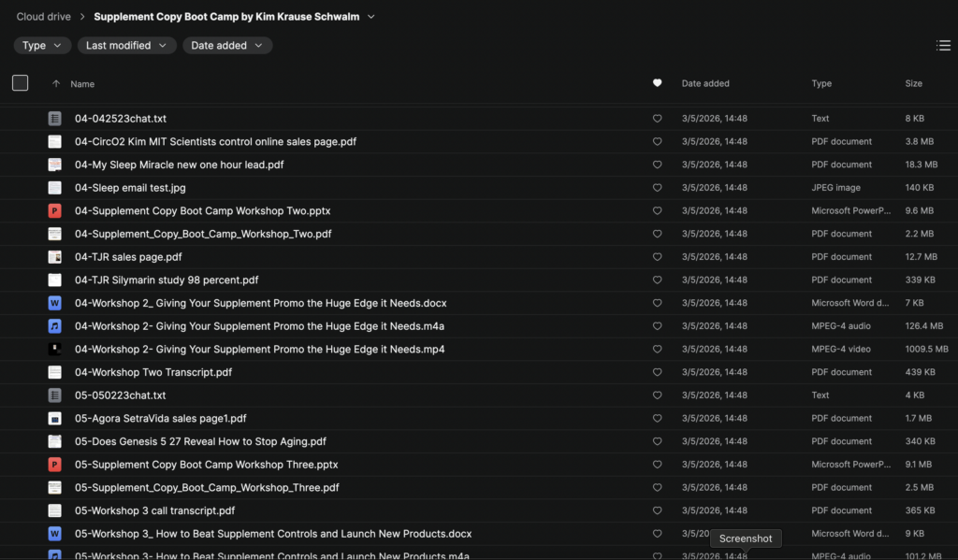Click Supplement Copy Boot Camp folder title
Image resolution: width=958 pixels, height=560 pixels.
click(226, 17)
